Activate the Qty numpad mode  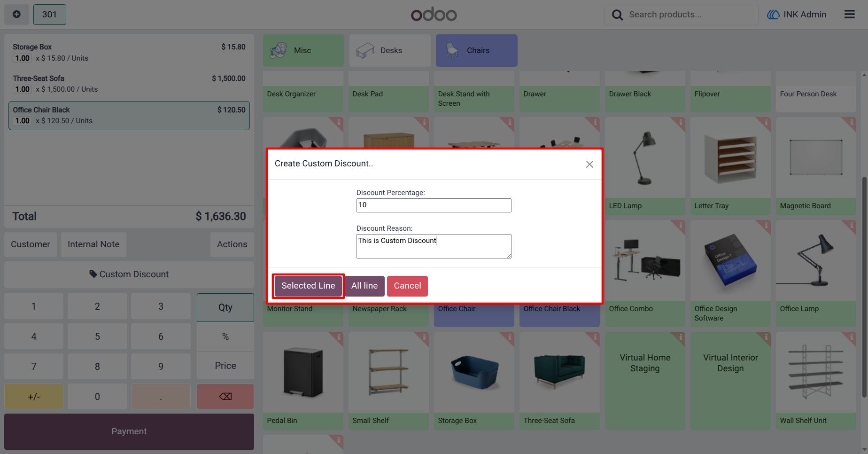pos(225,307)
